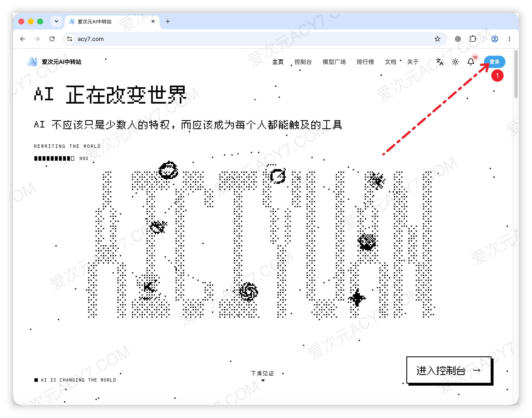Open the language translate icon

[440, 62]
